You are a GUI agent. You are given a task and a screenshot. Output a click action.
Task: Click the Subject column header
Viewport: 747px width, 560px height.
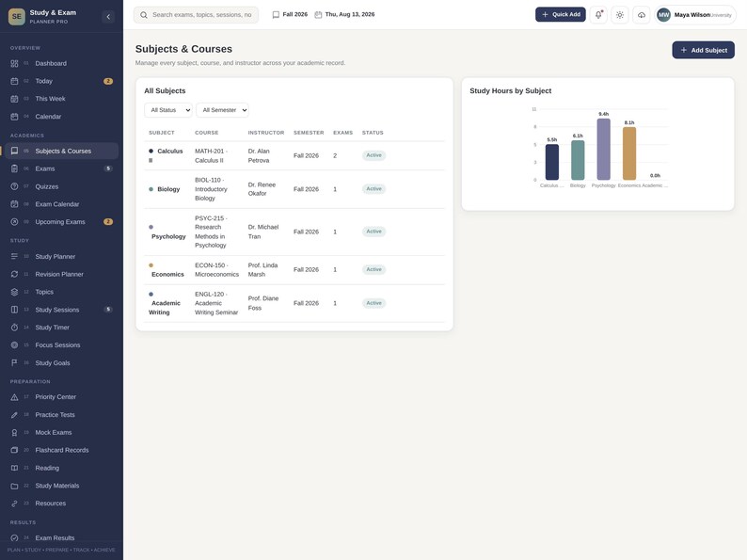pyautogui.click(x=162, y=133)
